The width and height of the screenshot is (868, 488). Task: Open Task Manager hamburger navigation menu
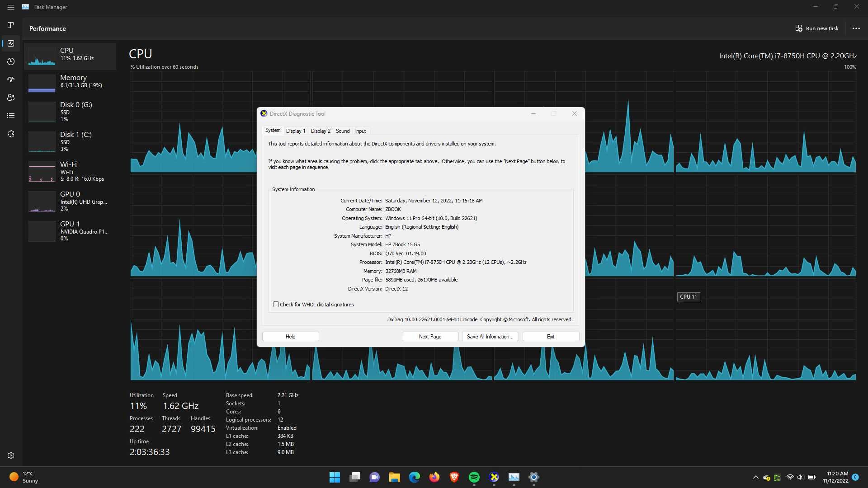pos(11,7)
